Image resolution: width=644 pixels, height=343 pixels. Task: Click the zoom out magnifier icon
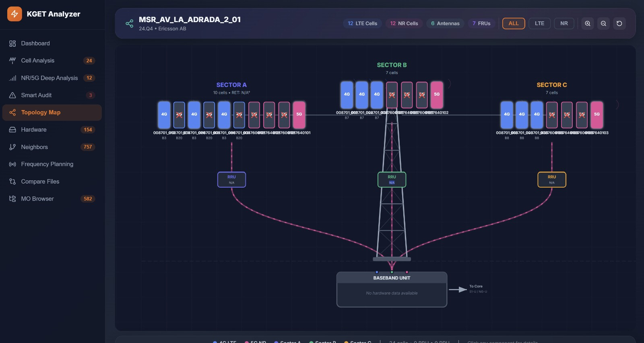pos(603,23)
